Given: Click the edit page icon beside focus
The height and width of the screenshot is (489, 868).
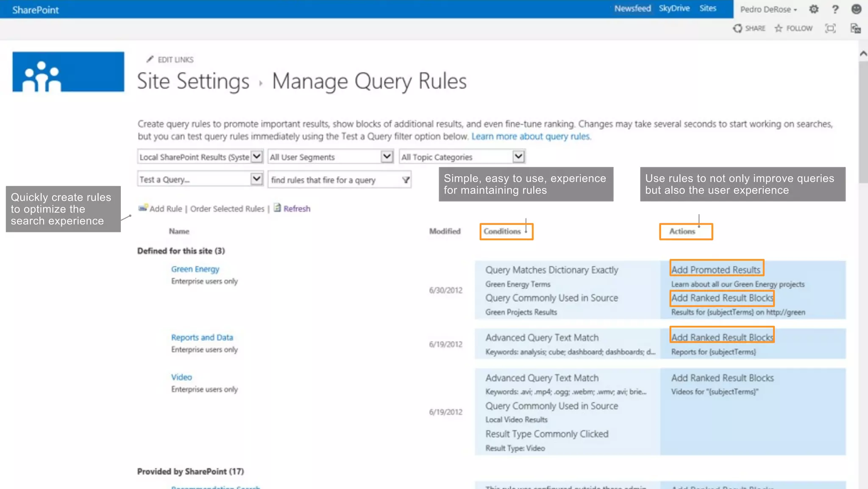Looking at the screenshot, I should (855, 28).
